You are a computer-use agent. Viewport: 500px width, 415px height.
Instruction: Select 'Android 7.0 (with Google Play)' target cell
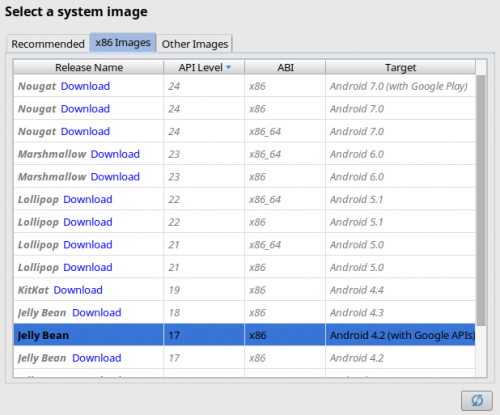pyautogui.click(x=400, y=86)
